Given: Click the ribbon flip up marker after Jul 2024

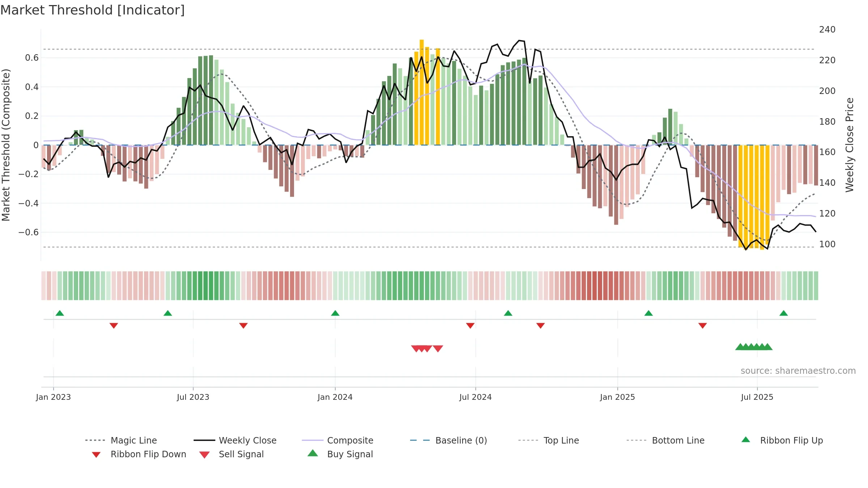Looking at the screenshot, I should click(x=508, y=313).
